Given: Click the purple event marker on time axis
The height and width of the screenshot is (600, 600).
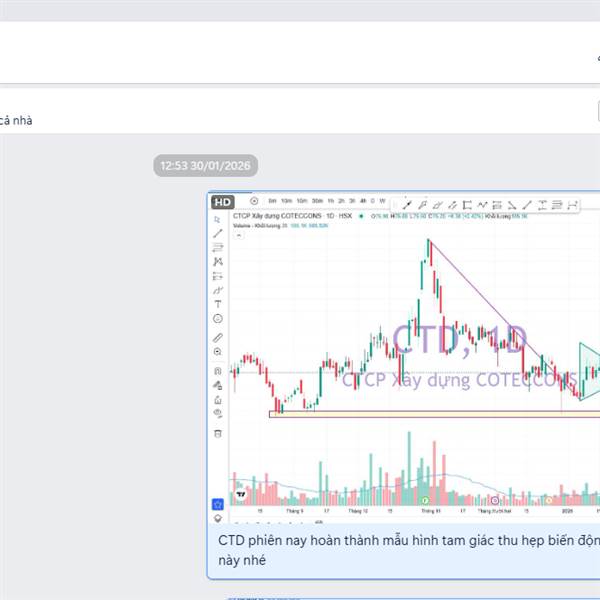Looking at the screenshot, I should click(x=495, y=500).
